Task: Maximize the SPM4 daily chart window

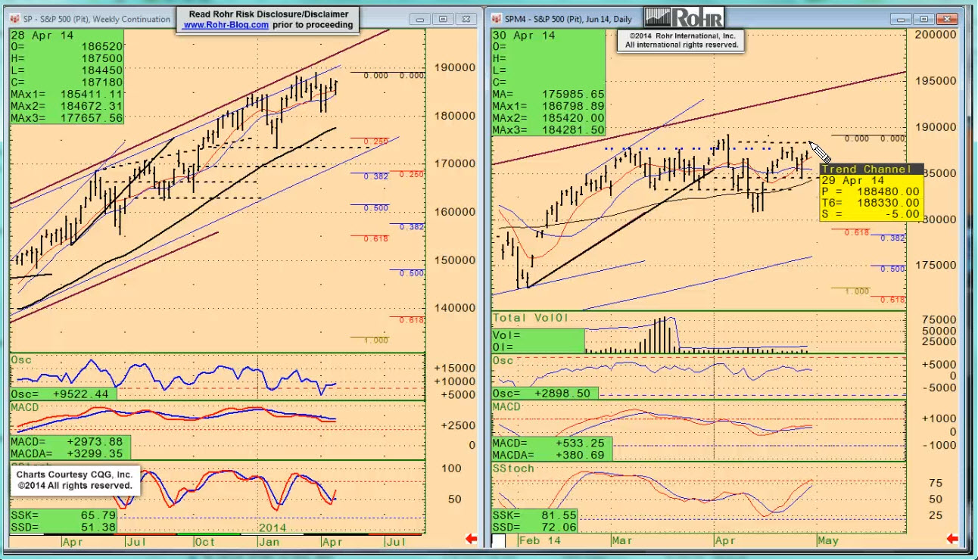Action: click(925, 18)
